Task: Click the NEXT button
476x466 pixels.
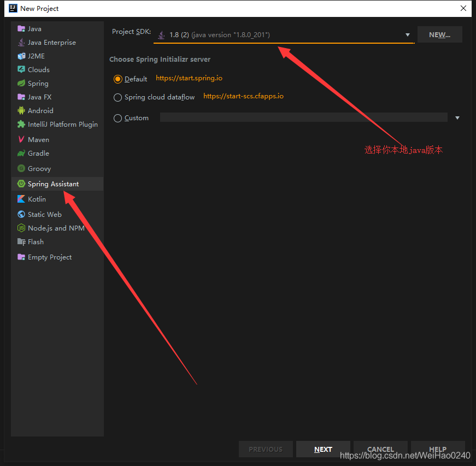Action: tap(323, 449)
